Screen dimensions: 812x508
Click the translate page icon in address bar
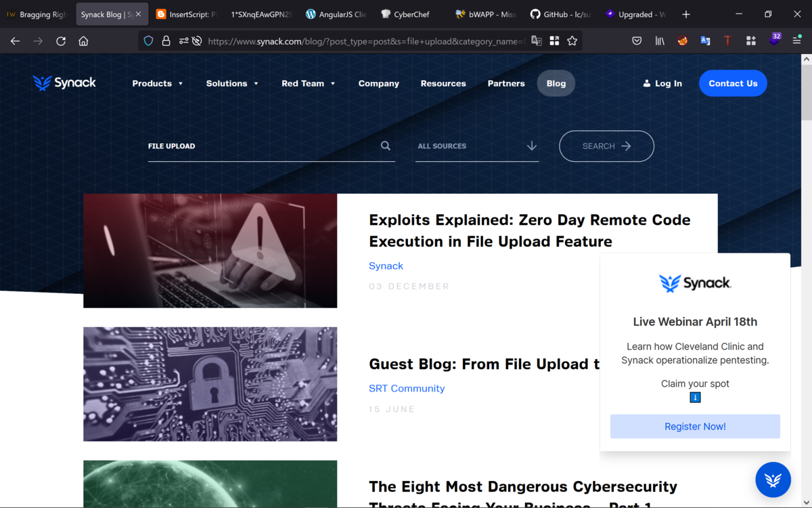click(537, 41)
